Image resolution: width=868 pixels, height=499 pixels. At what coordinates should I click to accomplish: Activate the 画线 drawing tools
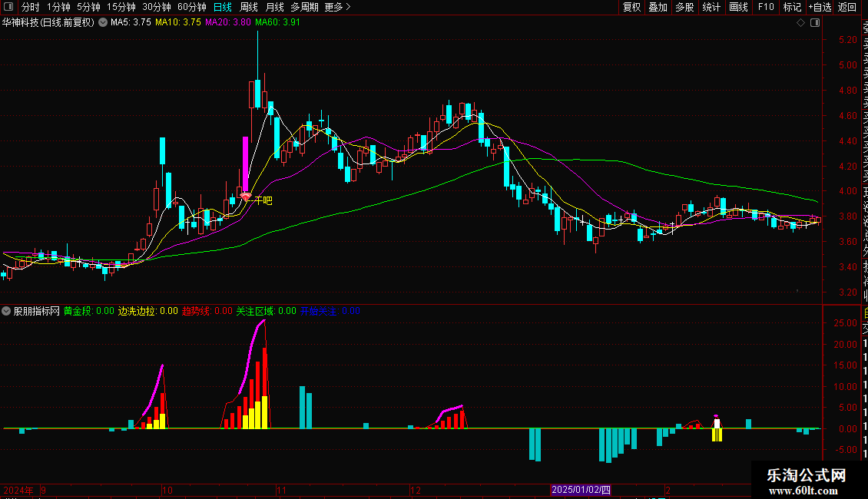click(738, 7)
